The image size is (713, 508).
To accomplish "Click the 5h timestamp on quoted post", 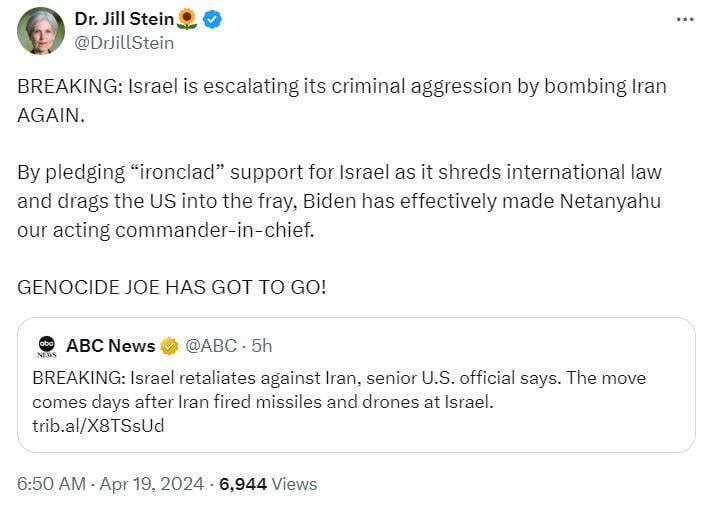I will click(x=261, y=346).
